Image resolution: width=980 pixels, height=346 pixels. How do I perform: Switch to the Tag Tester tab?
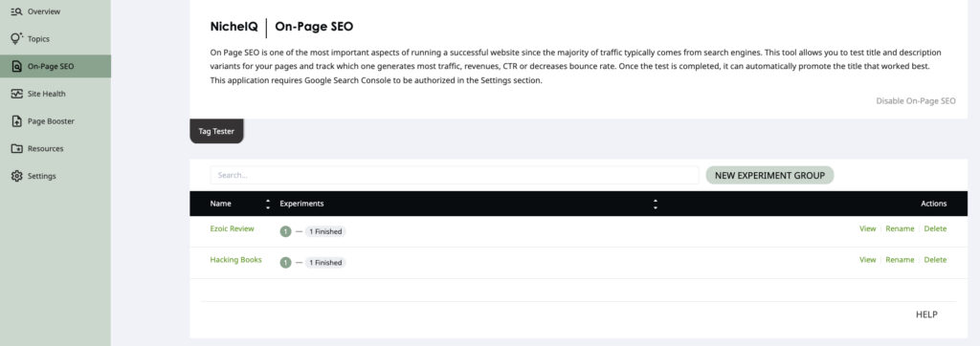(216, 131)
